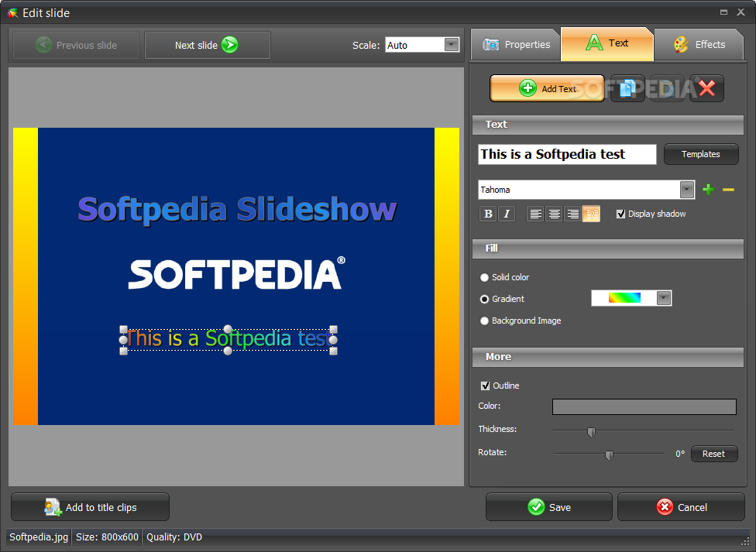Go to the Next slide
The width and height of the screenshot is (756, 552).
tap(208, 46)
